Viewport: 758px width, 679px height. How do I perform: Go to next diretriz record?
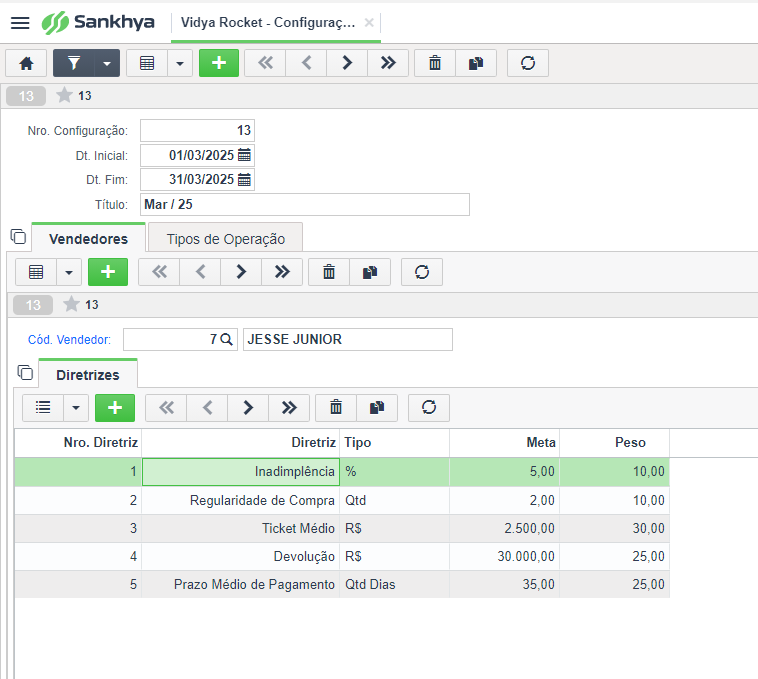(248, 408)
